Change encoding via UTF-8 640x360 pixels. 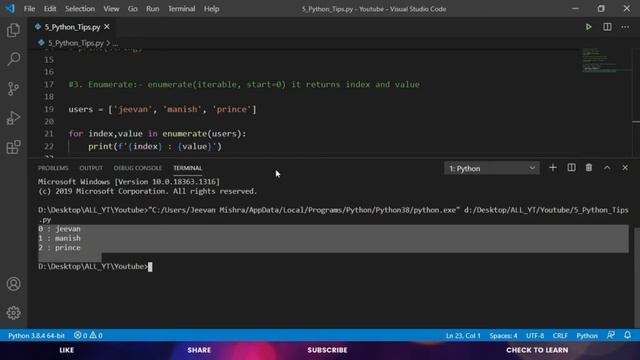(535, 336)
